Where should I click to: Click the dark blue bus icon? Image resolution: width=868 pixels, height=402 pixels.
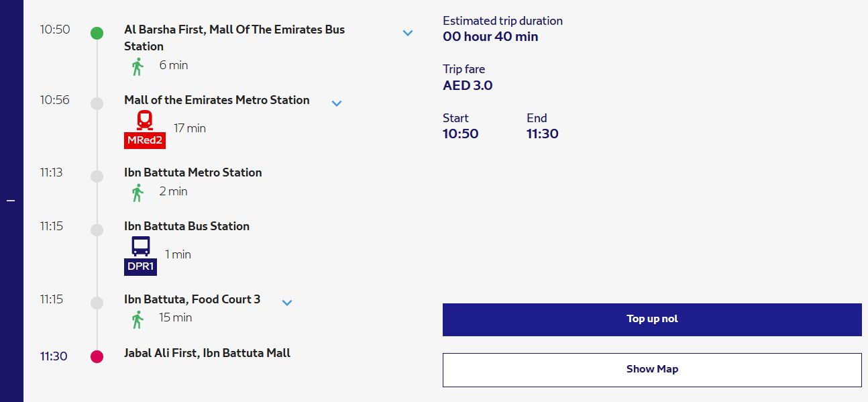[x=141, y=246]
